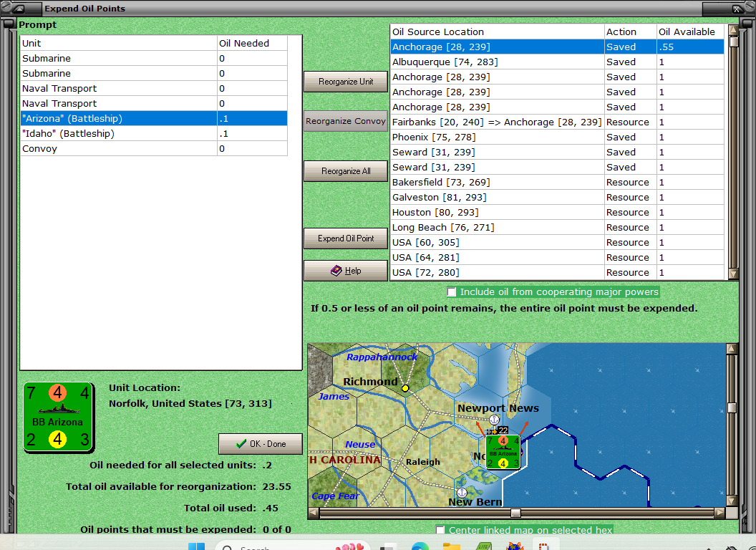The height and width of the screenshot is (550, 756).
Task: Click the BB Arizona unit counter on map
Action: (504, 452)
